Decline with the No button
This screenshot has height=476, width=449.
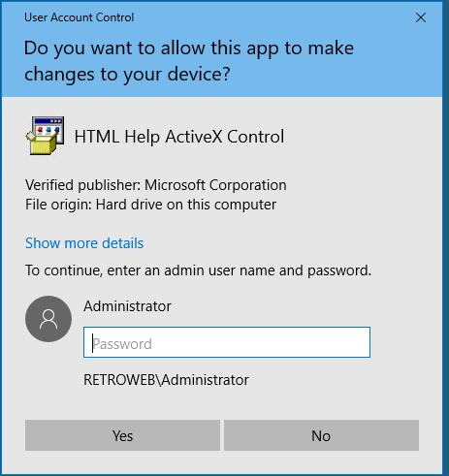(321, 435)
